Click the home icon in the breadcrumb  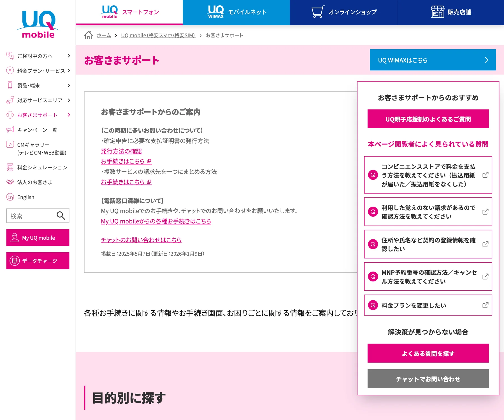[89, 35]
